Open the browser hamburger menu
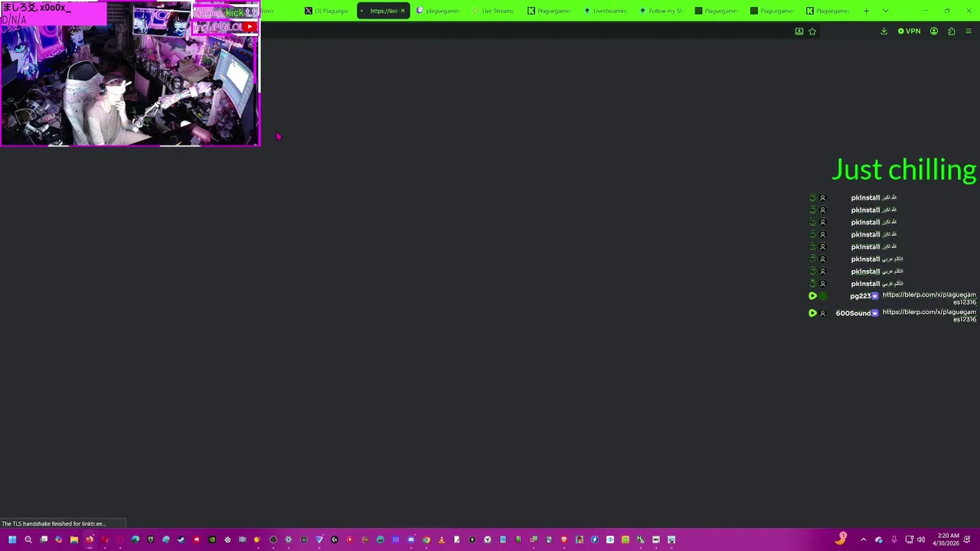 [x=969, y=31]
